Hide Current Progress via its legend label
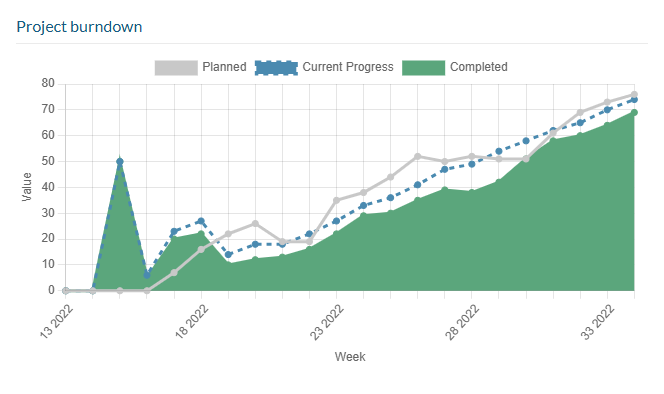Screen dimensions: 664x394 point(348,67)
